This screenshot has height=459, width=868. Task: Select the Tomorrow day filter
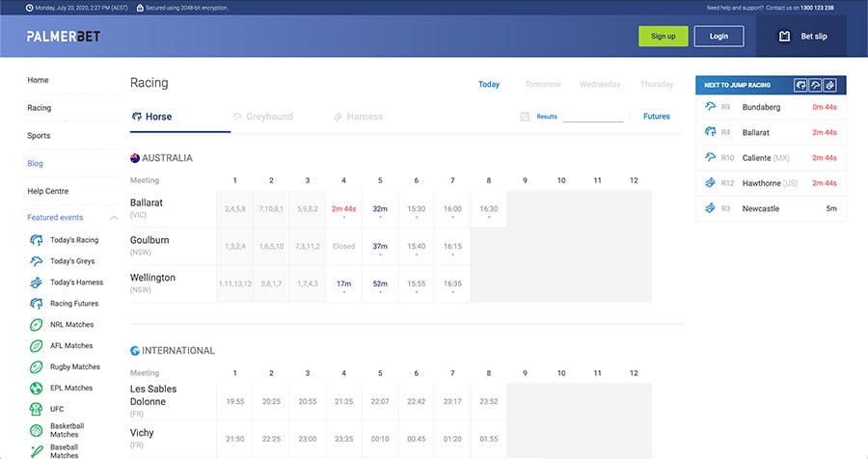pyautogui.click(x=543, y=84)
